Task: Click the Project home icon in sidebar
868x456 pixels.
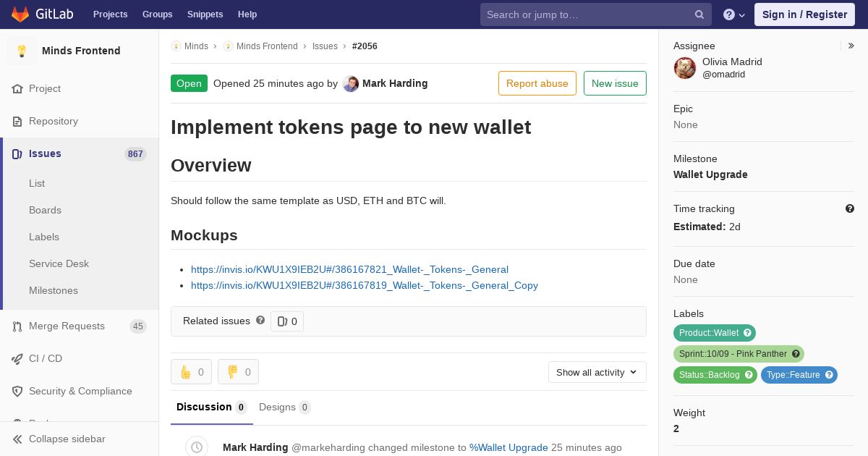Action: (x=17, y=89)
